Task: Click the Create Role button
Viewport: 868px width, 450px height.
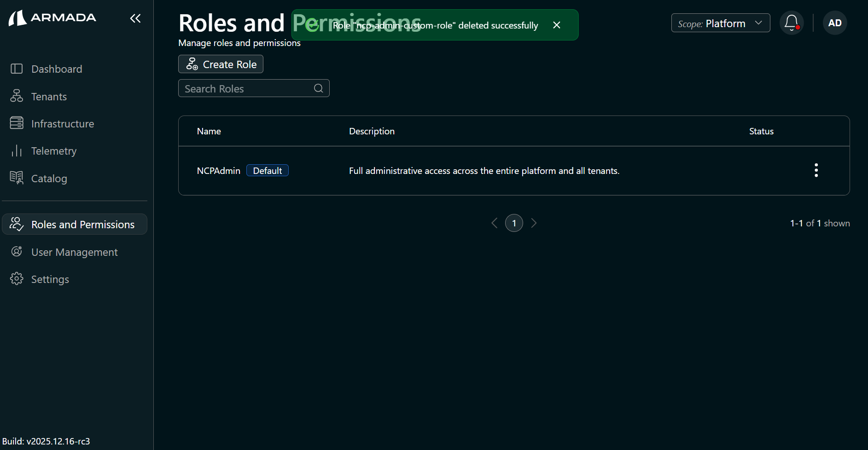Action: (x=221, y=64)
